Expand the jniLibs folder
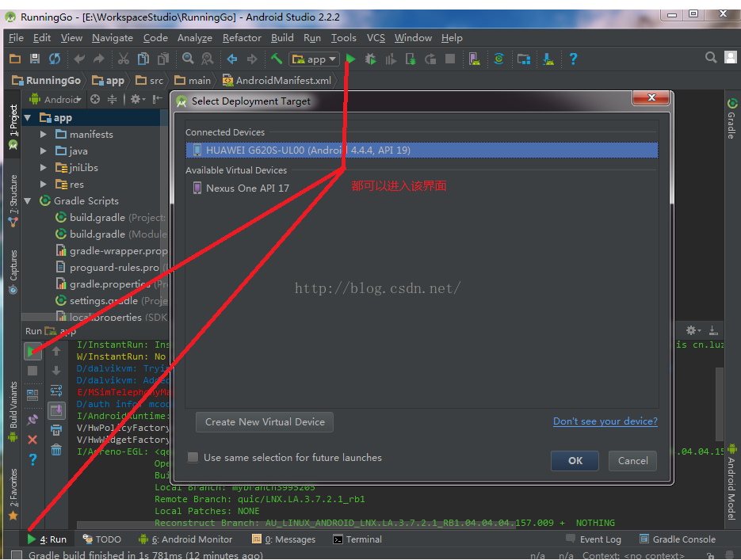This screenshot has height=560, width=741. tap(43, 168)
